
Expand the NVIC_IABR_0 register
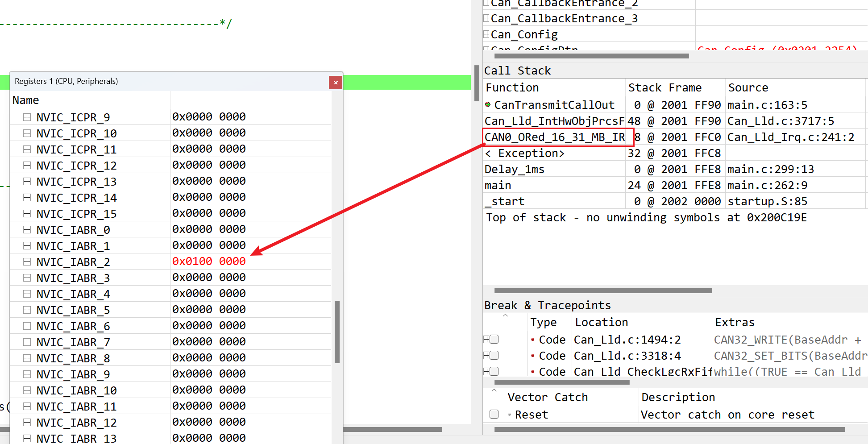(27, 229)
